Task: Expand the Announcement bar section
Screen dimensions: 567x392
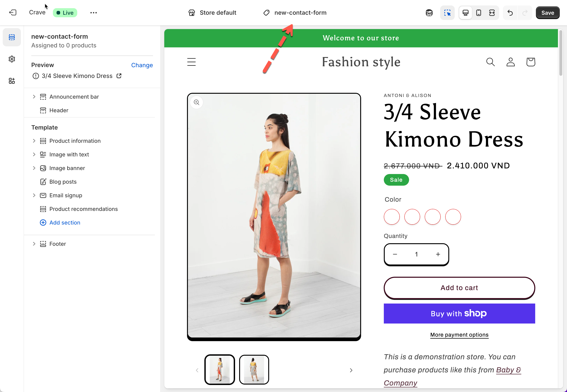Action: 34,97
